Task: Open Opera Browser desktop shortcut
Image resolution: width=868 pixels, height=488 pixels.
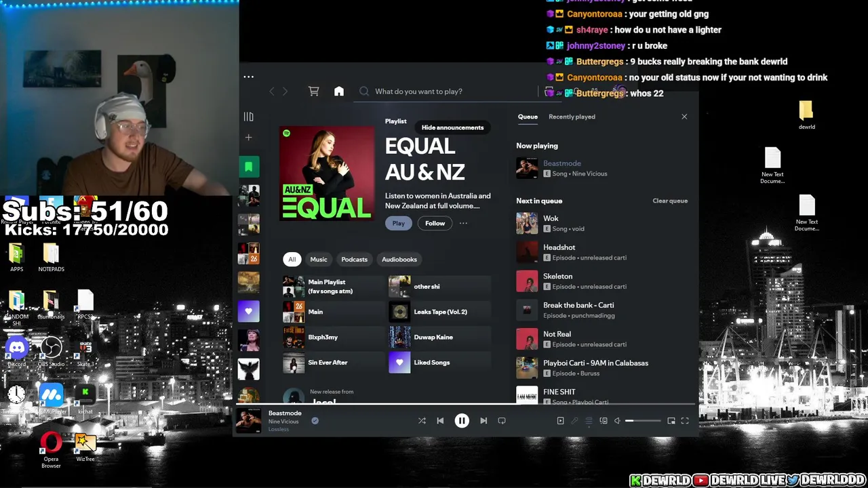Action: click(51, 451)
